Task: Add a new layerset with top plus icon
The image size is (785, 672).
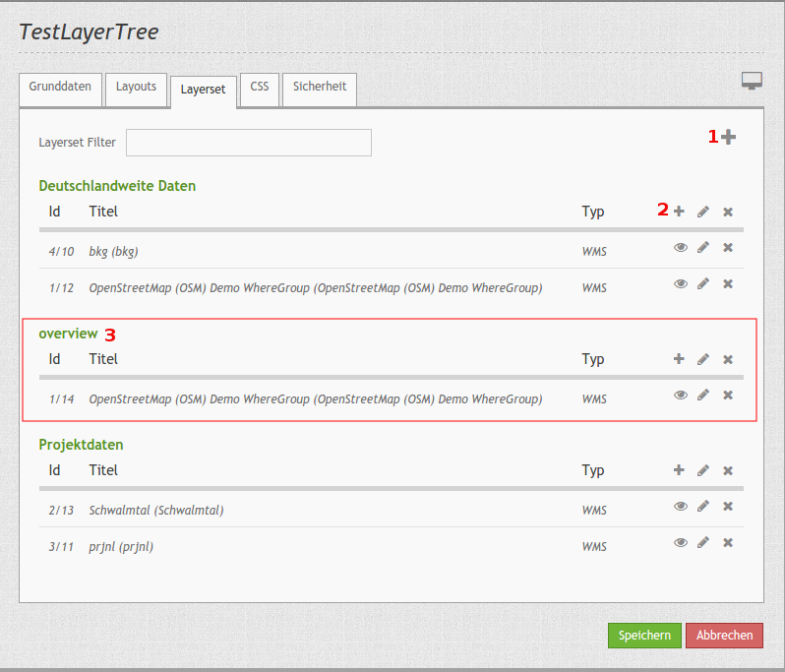Action: [x=728, y=138]
